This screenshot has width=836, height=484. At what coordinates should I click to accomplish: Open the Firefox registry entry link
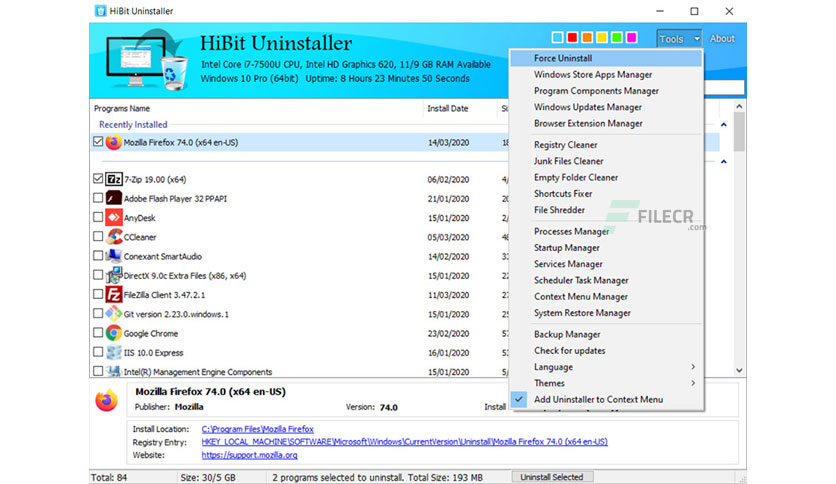pos(405,441)
